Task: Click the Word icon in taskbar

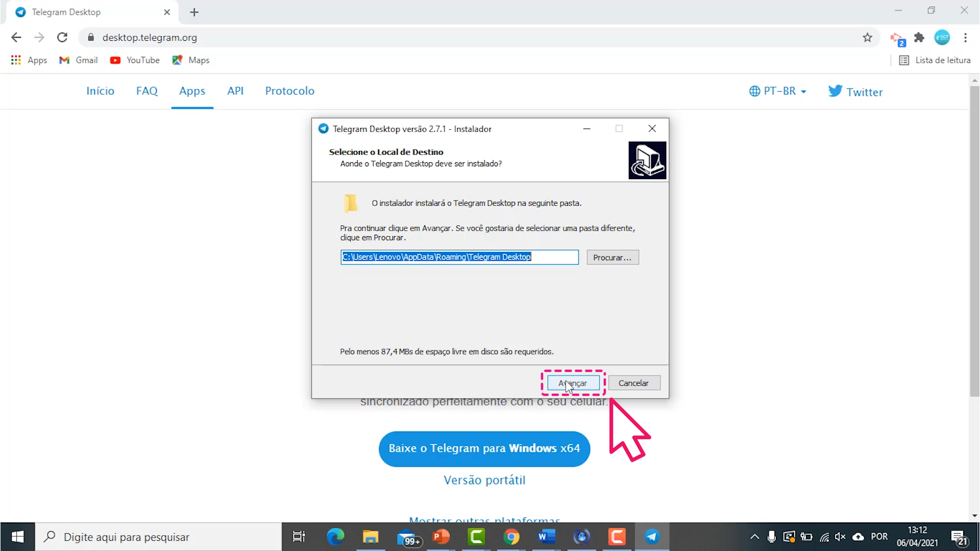Action: (x=546, y=536)
